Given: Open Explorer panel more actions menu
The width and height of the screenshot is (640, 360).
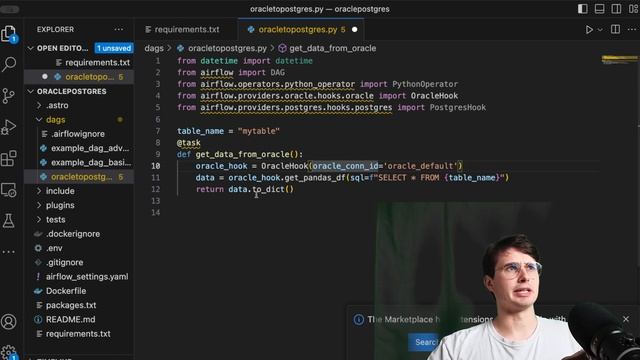Looking at the screenshot, I should (119, 29).
